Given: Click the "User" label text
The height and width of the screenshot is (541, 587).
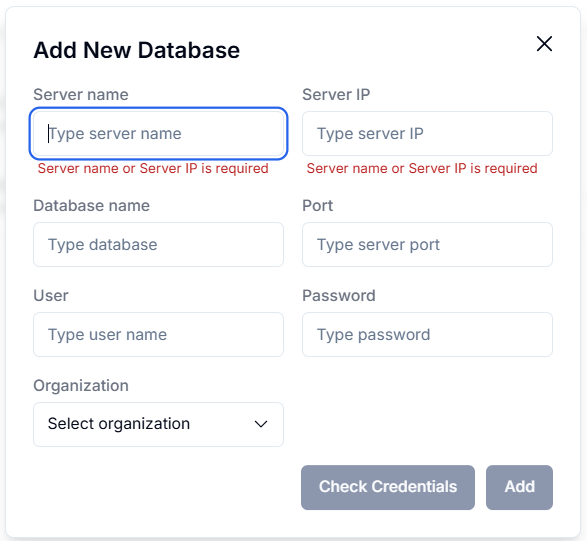Looking at the screenshot, I should [x=51, y=295].
